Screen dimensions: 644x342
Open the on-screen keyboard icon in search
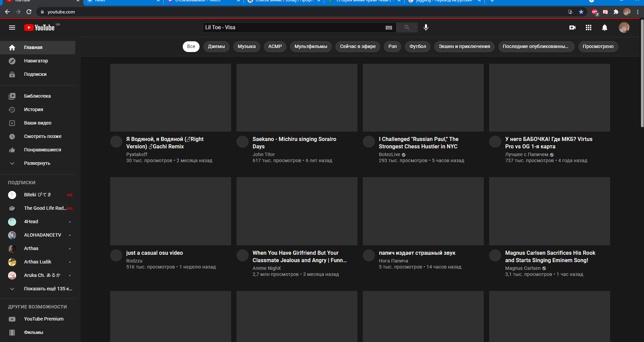[x=389, y=28]
